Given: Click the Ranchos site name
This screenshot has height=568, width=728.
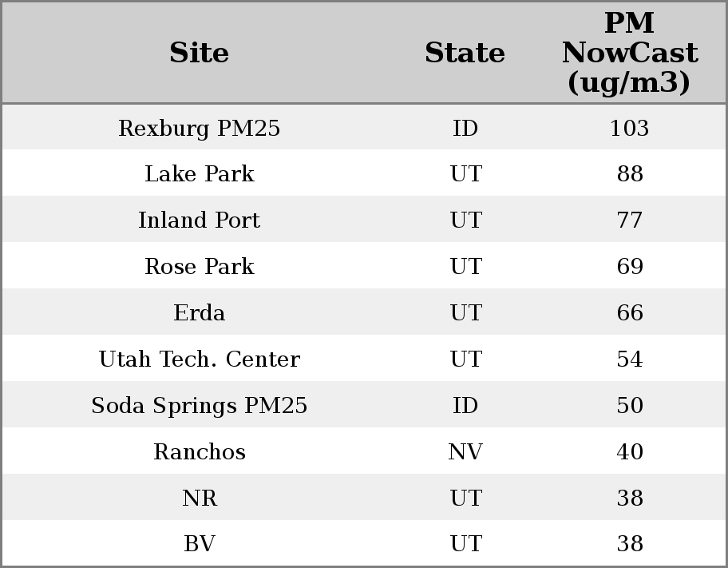Looking at the screenshot, I should (199, 452).
